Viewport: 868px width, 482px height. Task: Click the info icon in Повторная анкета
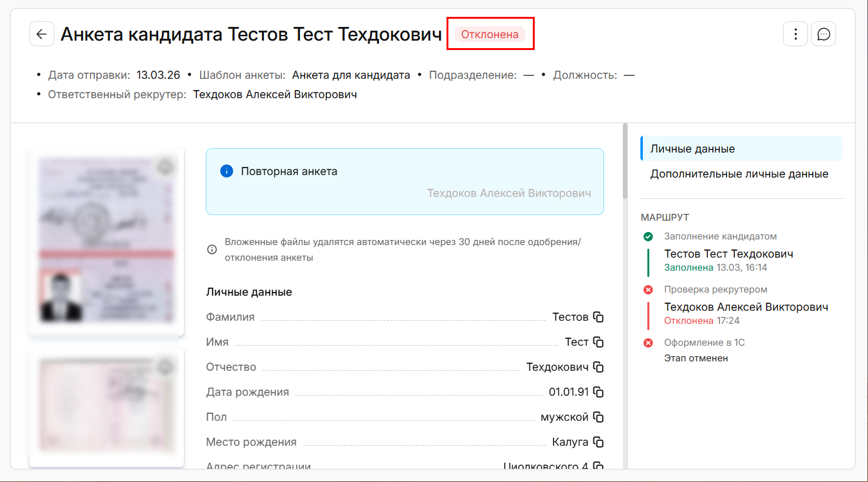(x=226, y=171)
